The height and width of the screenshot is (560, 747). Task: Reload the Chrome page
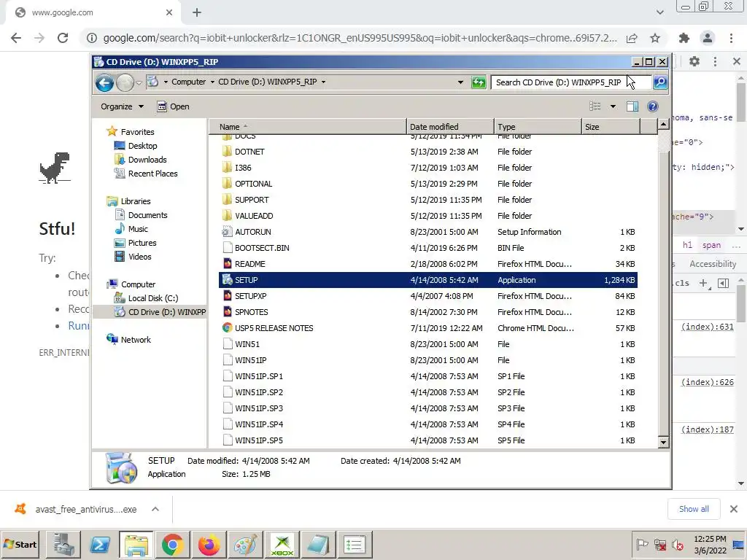[63, 38]
